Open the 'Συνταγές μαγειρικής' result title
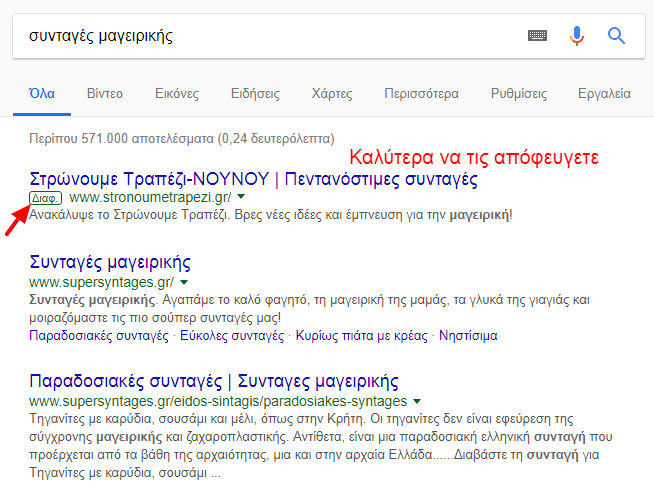Screen dimensions: 654x492 (111, 263)
